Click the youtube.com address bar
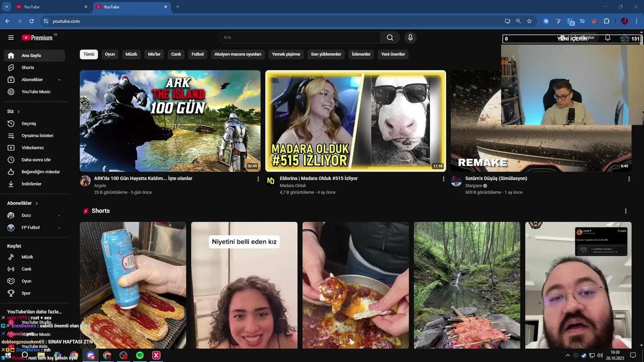The height and width of the screenshot is (362, 644). pyautogui.click(x=272, y=21)
